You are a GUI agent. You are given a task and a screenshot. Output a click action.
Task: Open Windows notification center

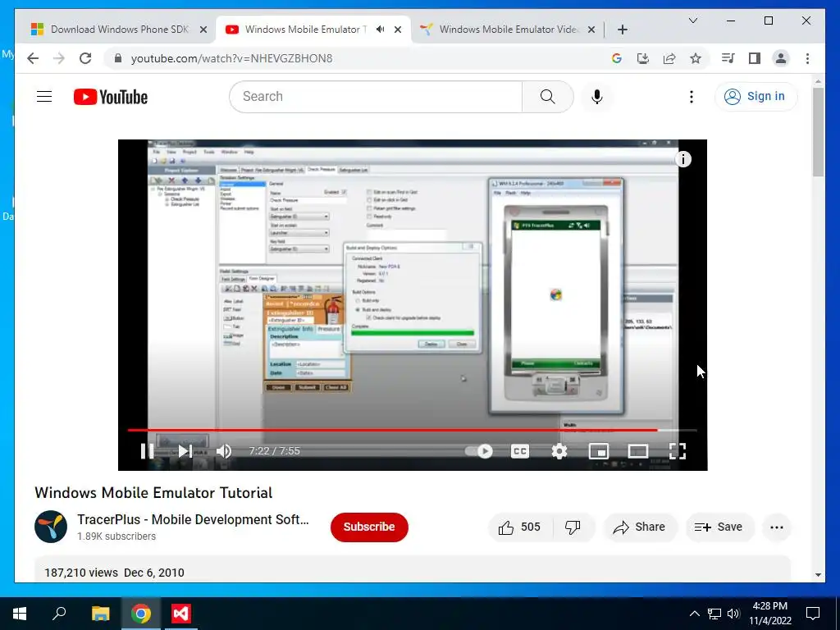click(x=813, y=614)
